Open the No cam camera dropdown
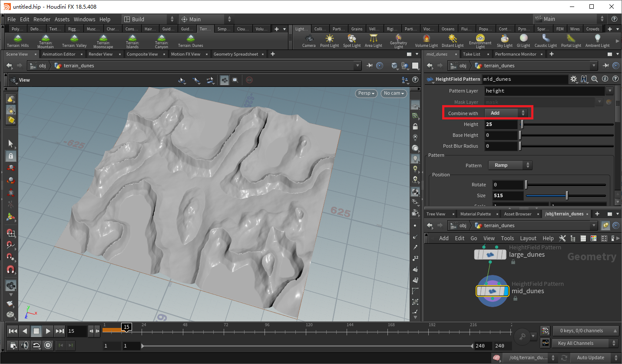 pos(394,93)
